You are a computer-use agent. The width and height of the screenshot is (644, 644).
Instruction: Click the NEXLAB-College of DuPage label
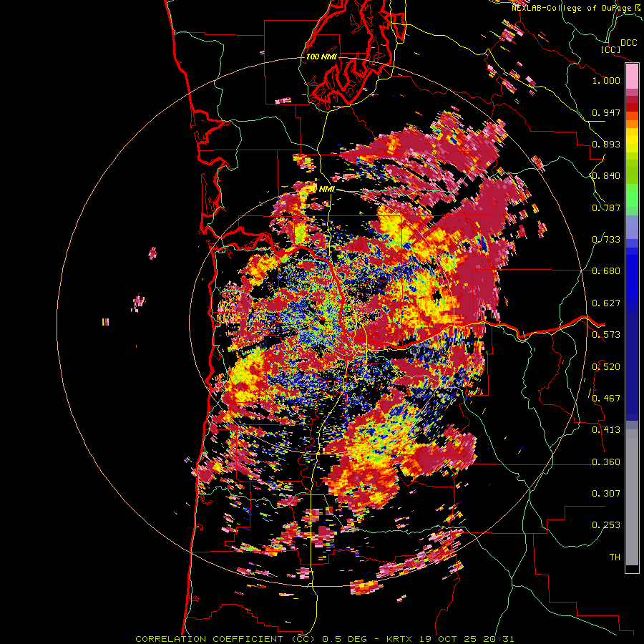pyautogui.click(x=572, y=8)
